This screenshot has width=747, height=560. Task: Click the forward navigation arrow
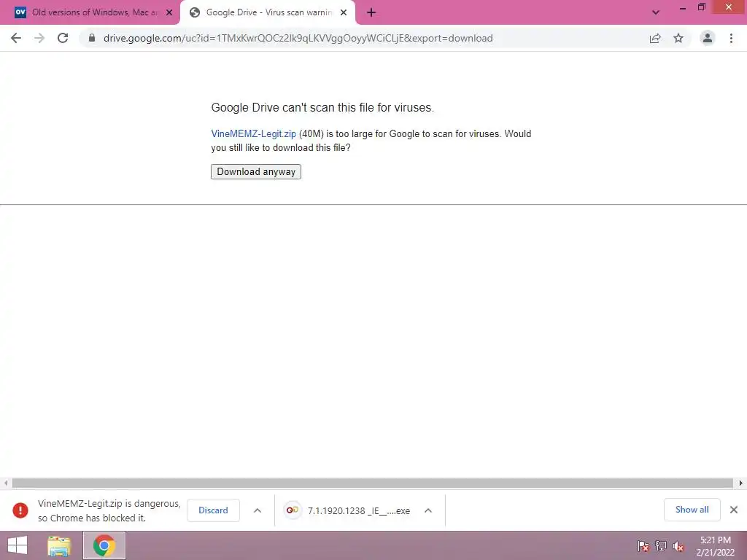tap(39, 38)
